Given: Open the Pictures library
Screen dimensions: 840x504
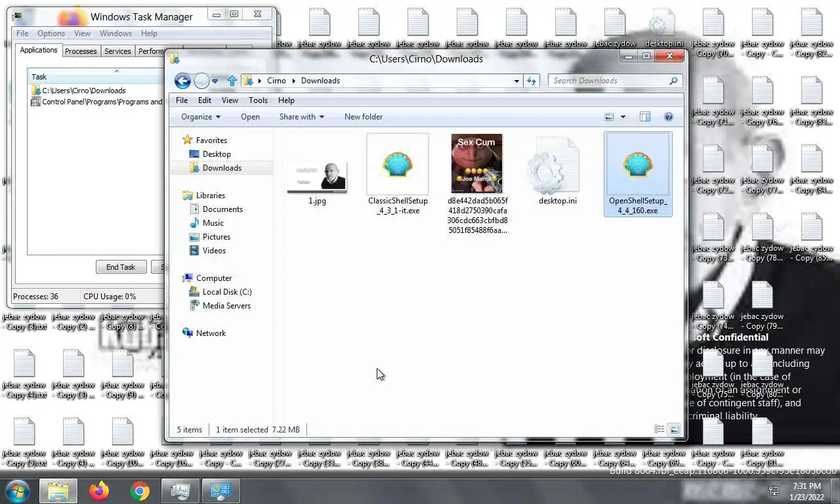Looking at the screenshot, I should click(x=216, y=236).
